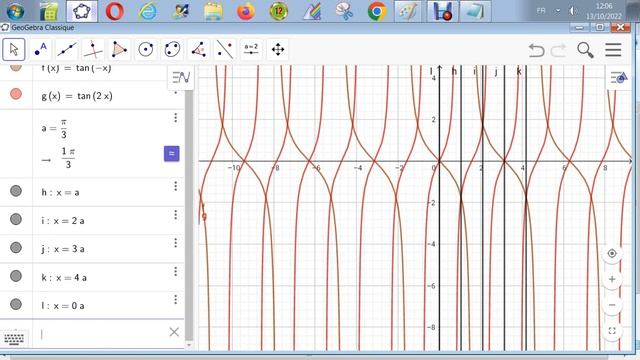Open the file explorer folder icon in taskbar
Screen dimensions: 640x360
pos(213,11)
